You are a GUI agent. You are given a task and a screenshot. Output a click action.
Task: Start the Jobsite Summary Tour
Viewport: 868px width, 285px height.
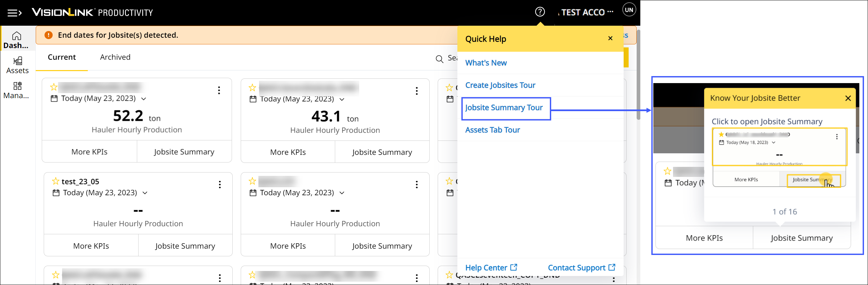point(503,108)
